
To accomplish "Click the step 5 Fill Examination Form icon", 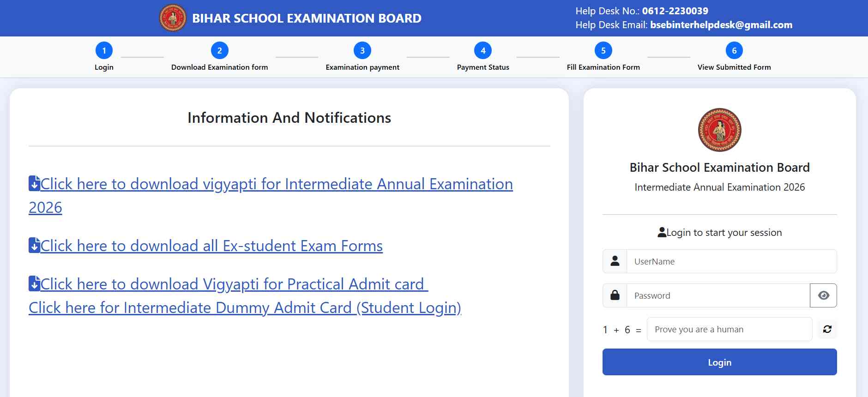I will (x=603, y=50).
